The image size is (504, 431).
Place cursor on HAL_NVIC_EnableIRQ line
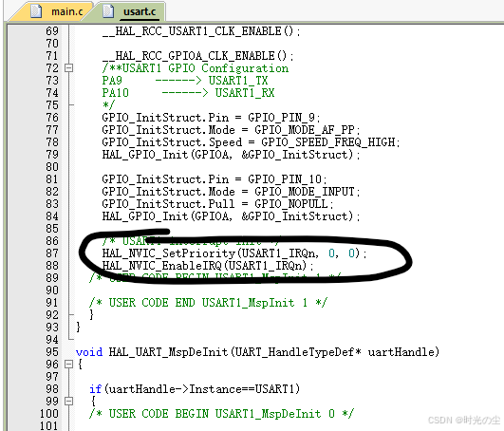pos(208,266)
